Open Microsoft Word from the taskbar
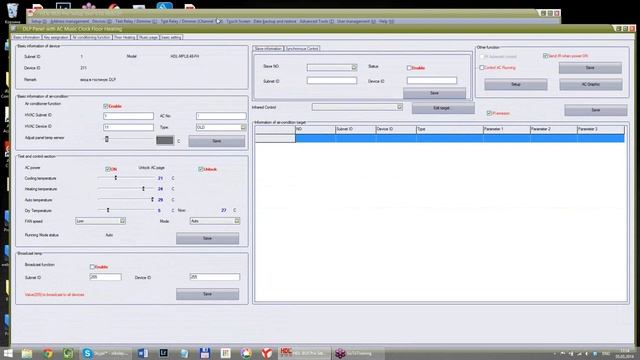Viewport: 640px width, 360px height. click(143, 353)
